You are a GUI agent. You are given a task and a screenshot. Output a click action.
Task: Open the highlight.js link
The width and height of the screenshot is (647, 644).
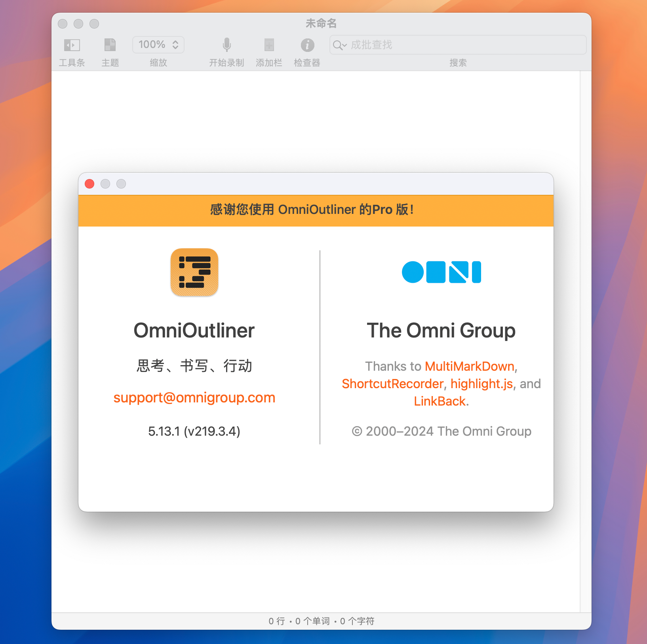pos(482,384)
